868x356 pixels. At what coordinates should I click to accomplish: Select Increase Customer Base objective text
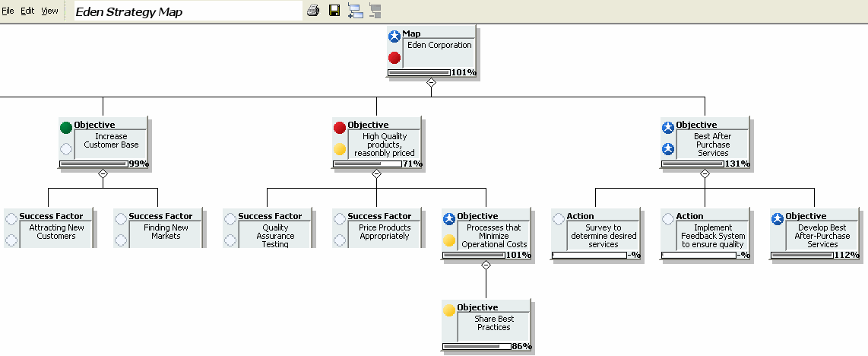(x=111, y=141)
